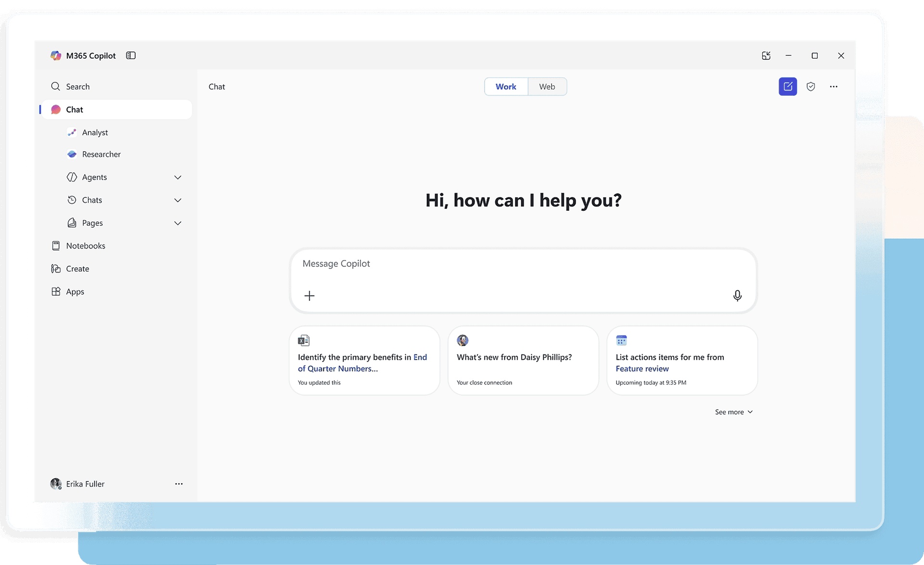Open Apps from the sidebar

pos(74,291)
